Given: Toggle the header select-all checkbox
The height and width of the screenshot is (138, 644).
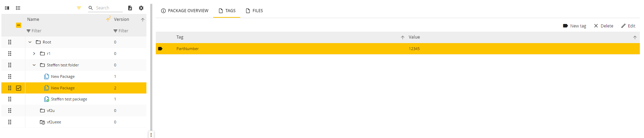Looking at the screenshot, I should [x=19, y=25].
